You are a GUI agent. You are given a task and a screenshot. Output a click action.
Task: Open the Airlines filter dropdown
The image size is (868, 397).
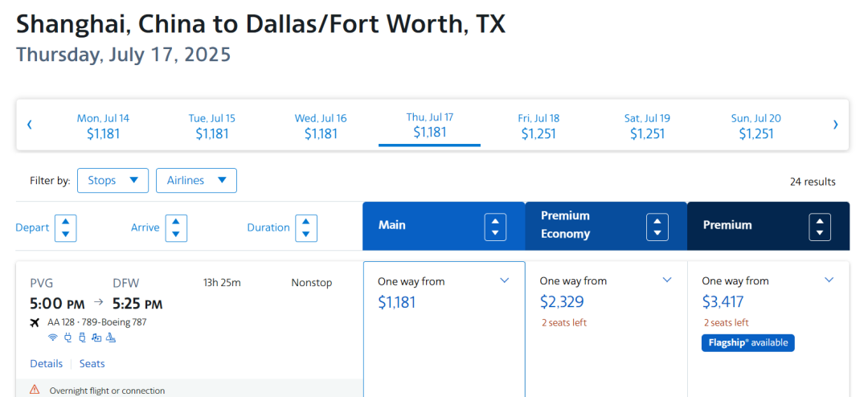[196, 181]
